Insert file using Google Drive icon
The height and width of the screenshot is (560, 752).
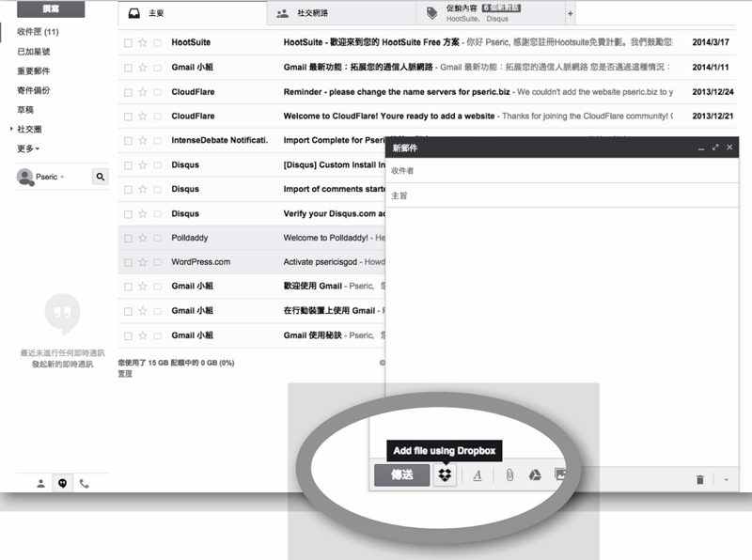click(x=535, y=475)
